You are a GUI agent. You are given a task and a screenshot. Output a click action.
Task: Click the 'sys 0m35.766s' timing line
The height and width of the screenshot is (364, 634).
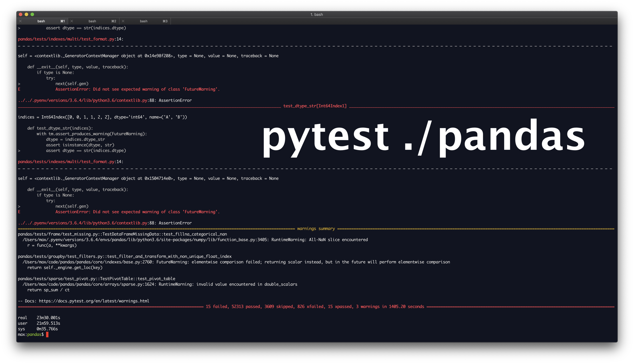click(x=38, y=329)
